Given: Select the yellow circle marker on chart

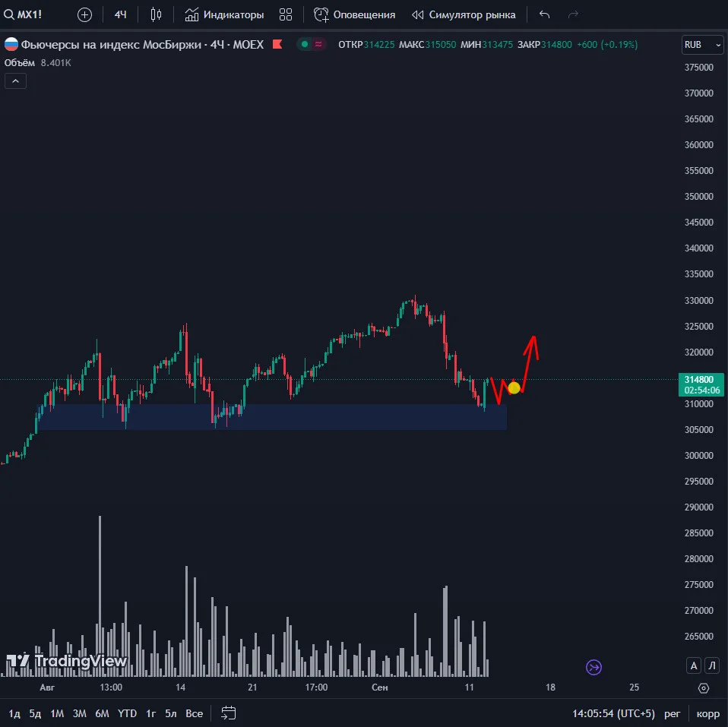Looking at the screenshot, I should tap(514, 387).
